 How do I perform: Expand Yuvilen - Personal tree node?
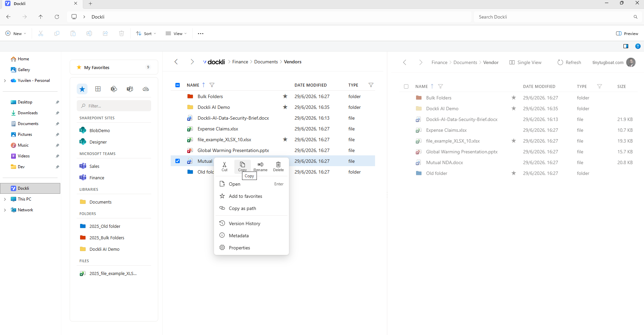point(5,81)
